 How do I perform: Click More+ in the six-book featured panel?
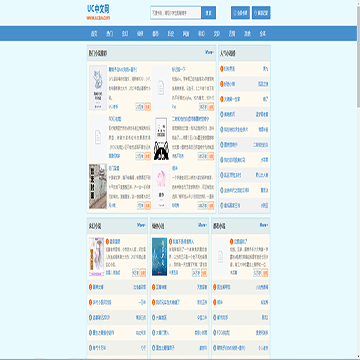click(x=209, y=52)
